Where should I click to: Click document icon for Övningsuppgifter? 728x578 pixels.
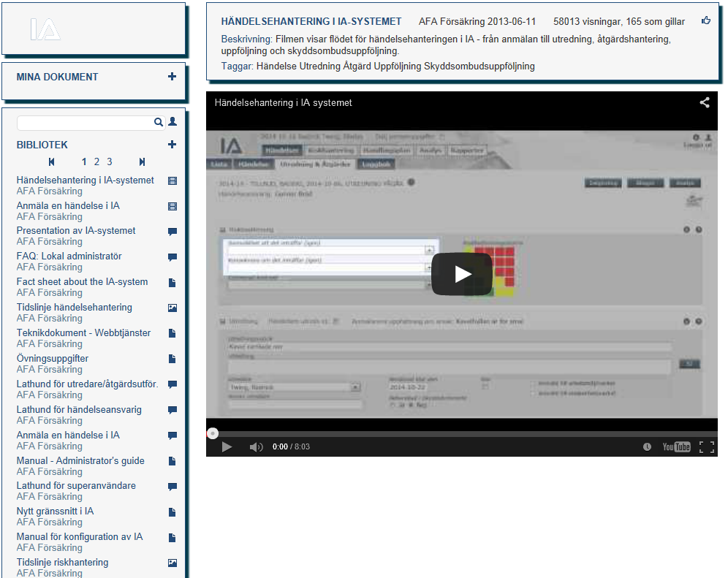pos(172,358)
